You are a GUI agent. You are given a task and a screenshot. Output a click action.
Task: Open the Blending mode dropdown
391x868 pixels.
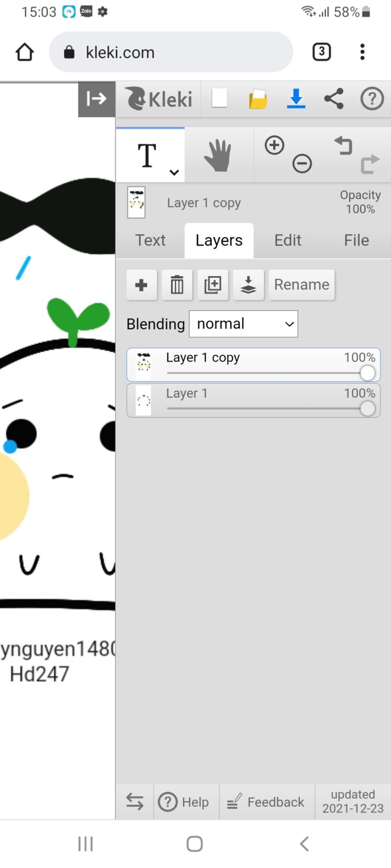pyautogui.click(x=243, y=324)
